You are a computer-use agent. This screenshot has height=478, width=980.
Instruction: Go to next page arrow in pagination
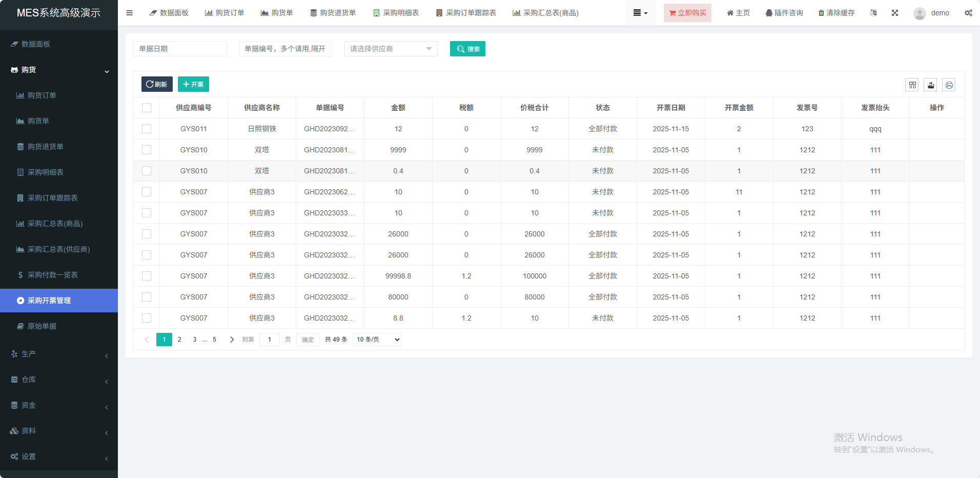232,340
